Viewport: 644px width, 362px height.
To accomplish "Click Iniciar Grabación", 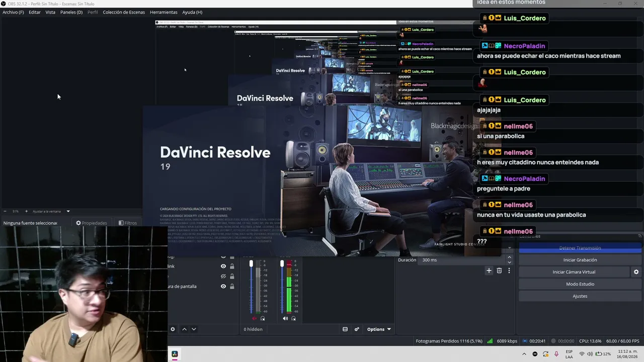I will click(580, 260).
